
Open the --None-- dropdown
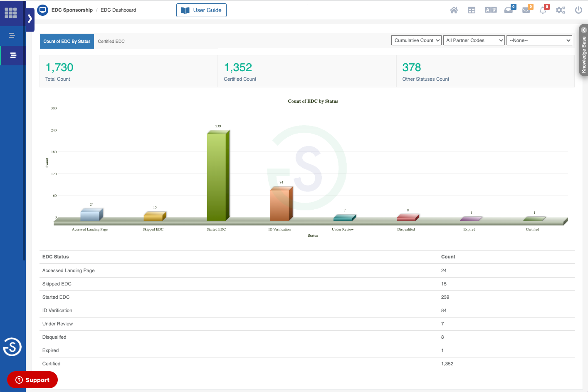point(539,40)
